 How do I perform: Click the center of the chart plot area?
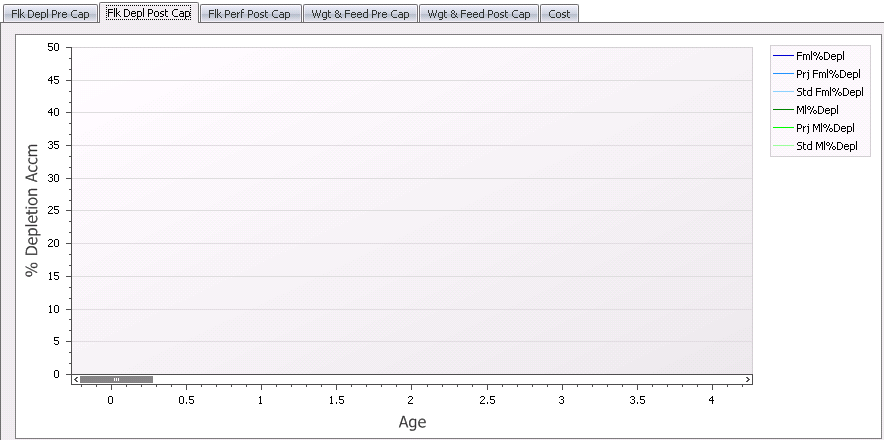[410, 210]
